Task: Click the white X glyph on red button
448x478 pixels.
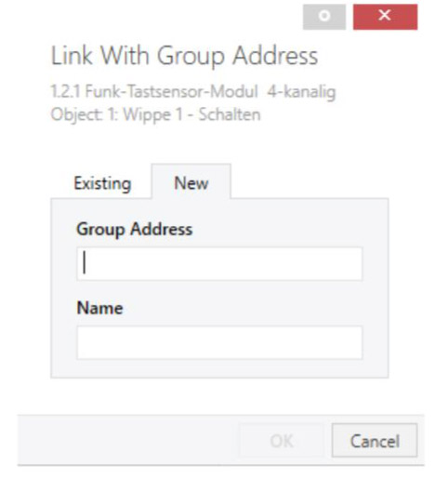Action: [x=385, y=15]
